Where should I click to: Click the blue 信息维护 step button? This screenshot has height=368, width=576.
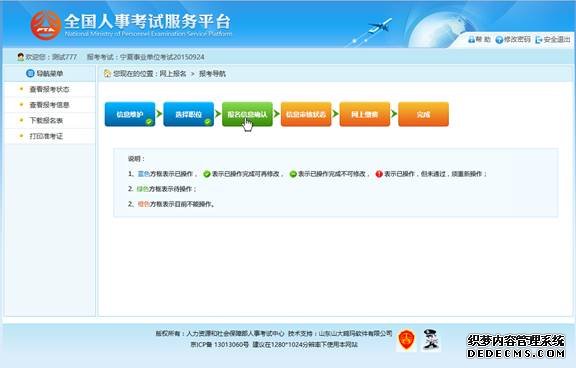click(x=130, y=114)
